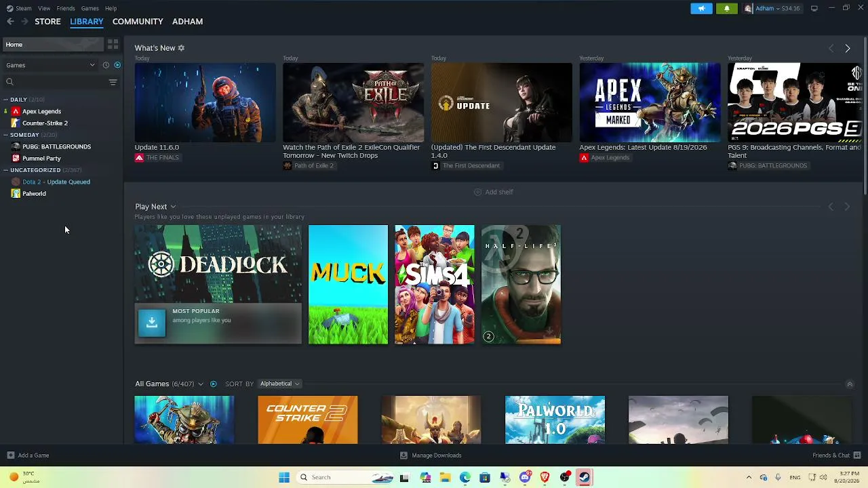Open the Path of Exile news thumbnail

coord(353,102)
